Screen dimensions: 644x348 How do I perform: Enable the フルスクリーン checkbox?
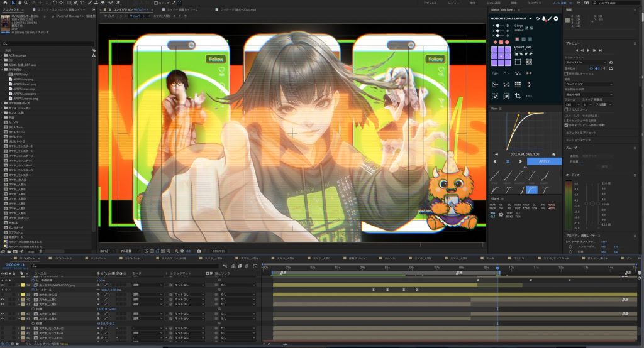coord(567,109)
